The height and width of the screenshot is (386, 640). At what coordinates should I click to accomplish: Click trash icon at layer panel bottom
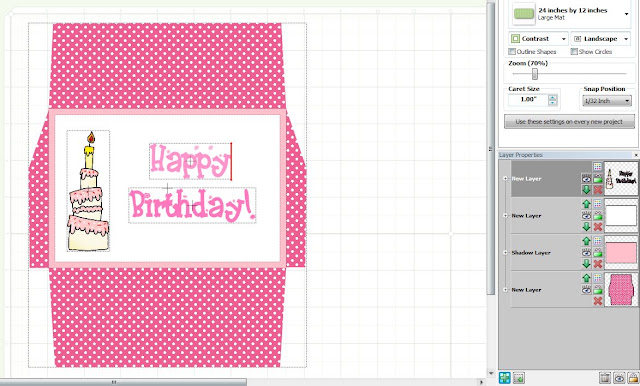[605, 378]
